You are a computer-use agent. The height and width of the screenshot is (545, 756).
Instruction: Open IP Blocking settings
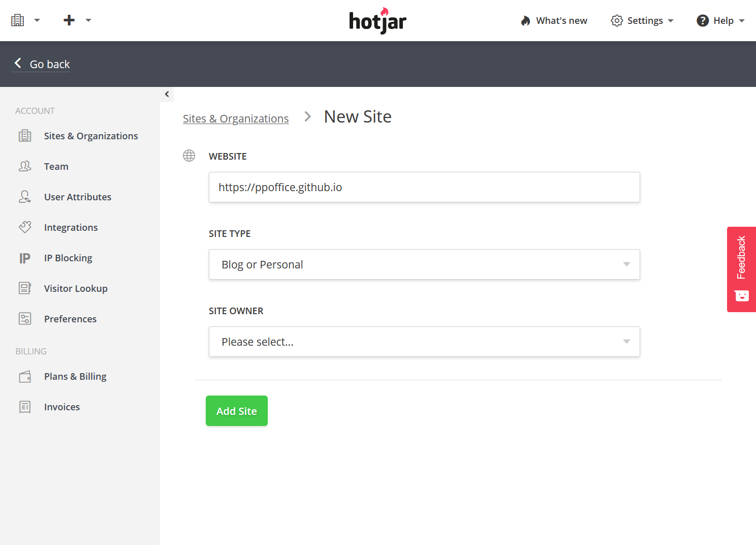pos(68,258)
